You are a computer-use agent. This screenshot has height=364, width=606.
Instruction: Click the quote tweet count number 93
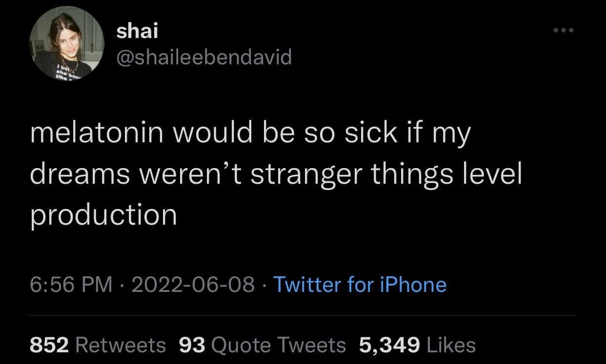(192, 345)
